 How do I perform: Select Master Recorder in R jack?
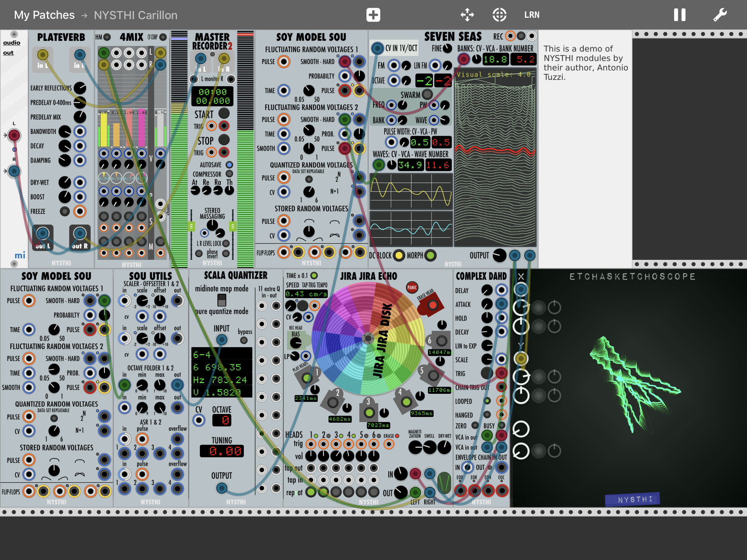[224, 59]
